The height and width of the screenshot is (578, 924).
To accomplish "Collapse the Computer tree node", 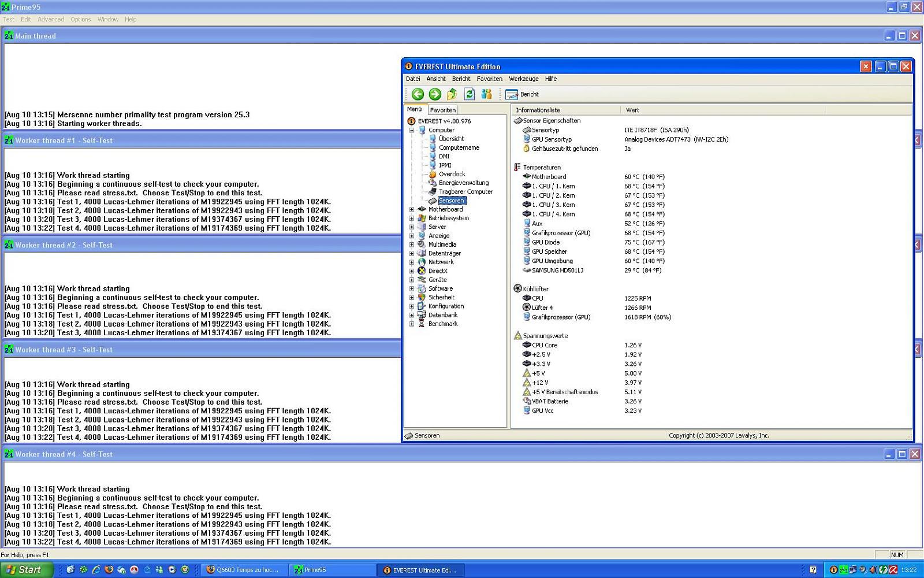I will coord(412,130).
